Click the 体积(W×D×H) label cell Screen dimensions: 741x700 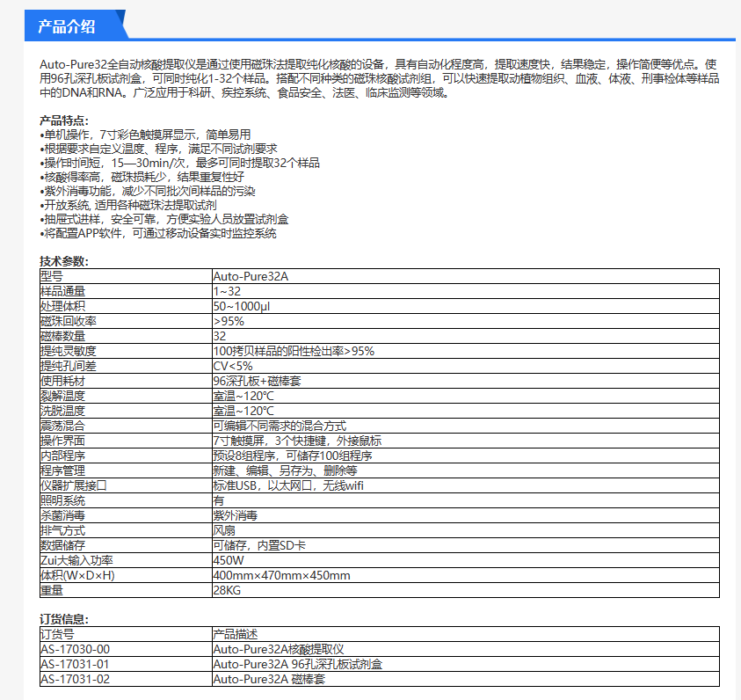tap(127, 576)
